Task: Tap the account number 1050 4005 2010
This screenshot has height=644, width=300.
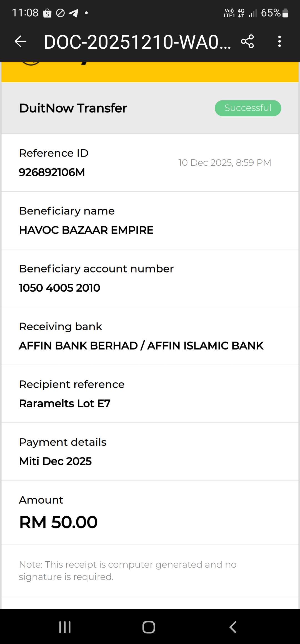Action: (x=59, y=288)
